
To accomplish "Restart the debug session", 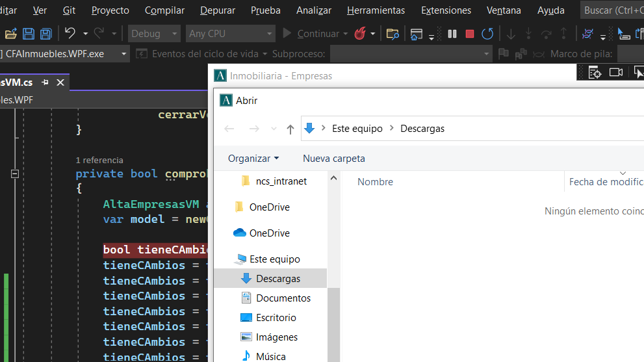I will coord(487,34).
